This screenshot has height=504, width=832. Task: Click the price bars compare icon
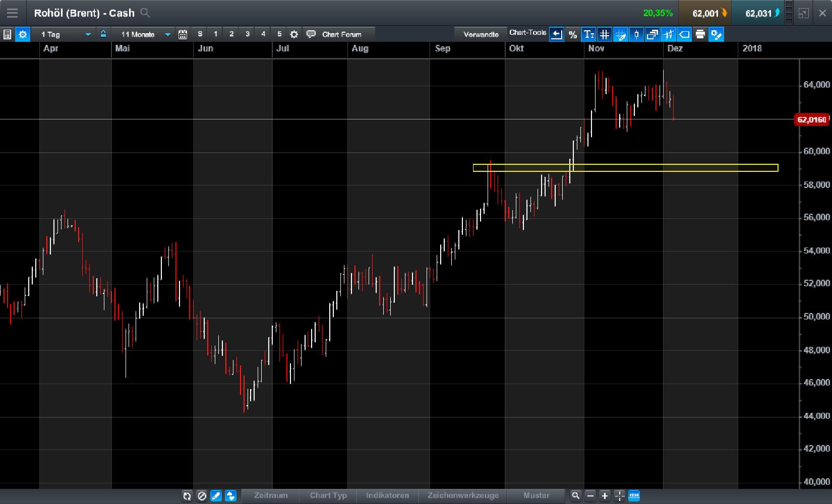(x=668, y=34)
